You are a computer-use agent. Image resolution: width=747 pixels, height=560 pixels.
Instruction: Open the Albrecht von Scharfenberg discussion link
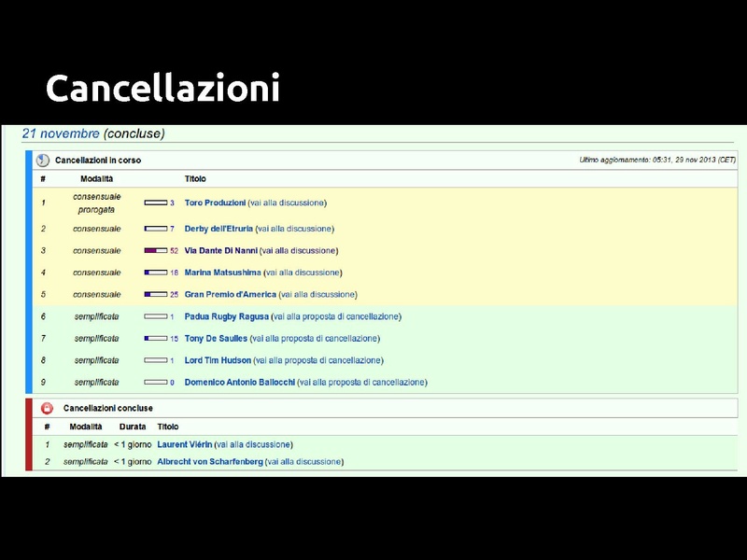coord(210,461)
